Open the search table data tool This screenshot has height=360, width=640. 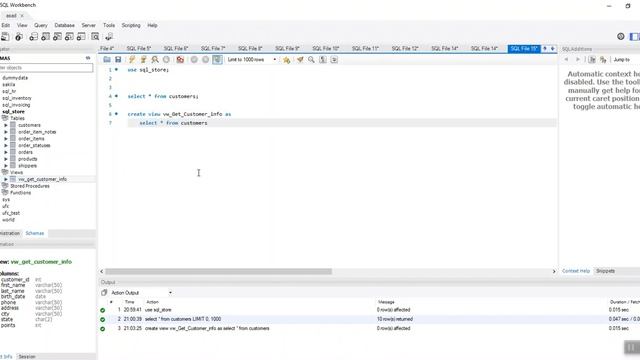click(95, 37)
